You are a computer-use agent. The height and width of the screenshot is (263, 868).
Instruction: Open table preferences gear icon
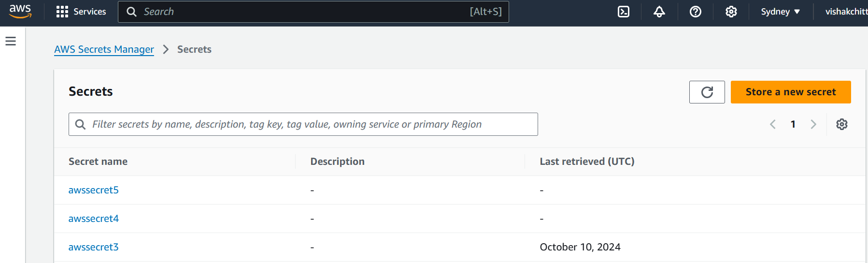[842, 124]
